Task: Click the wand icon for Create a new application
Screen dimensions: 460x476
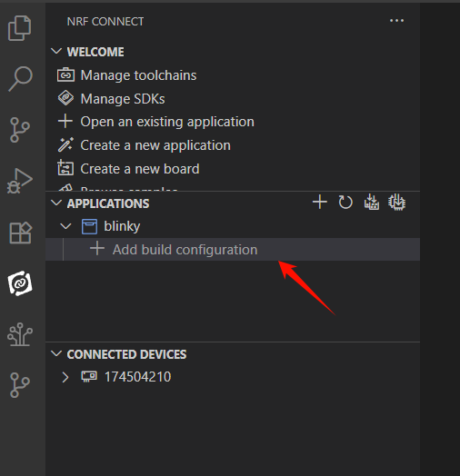Action: pos(65,144)
